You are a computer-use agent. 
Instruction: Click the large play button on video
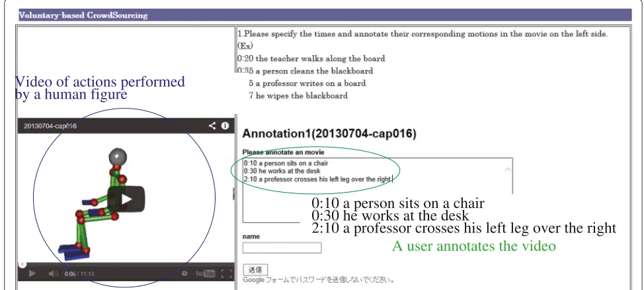pos(126,199)
